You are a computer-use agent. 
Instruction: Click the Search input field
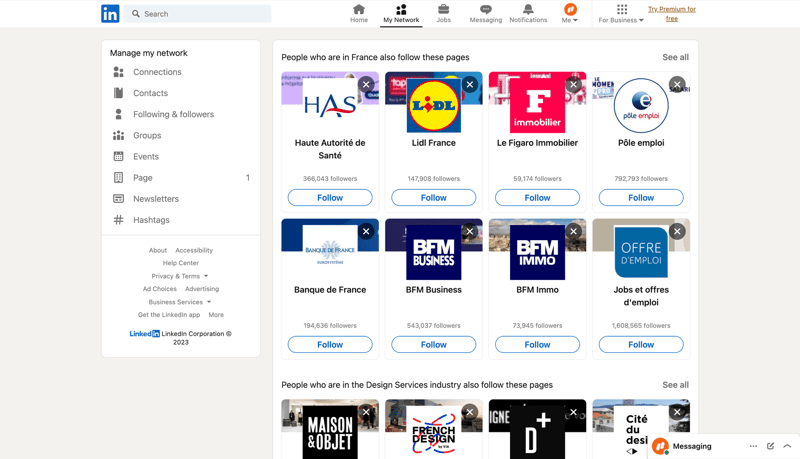tap(199, 14)
